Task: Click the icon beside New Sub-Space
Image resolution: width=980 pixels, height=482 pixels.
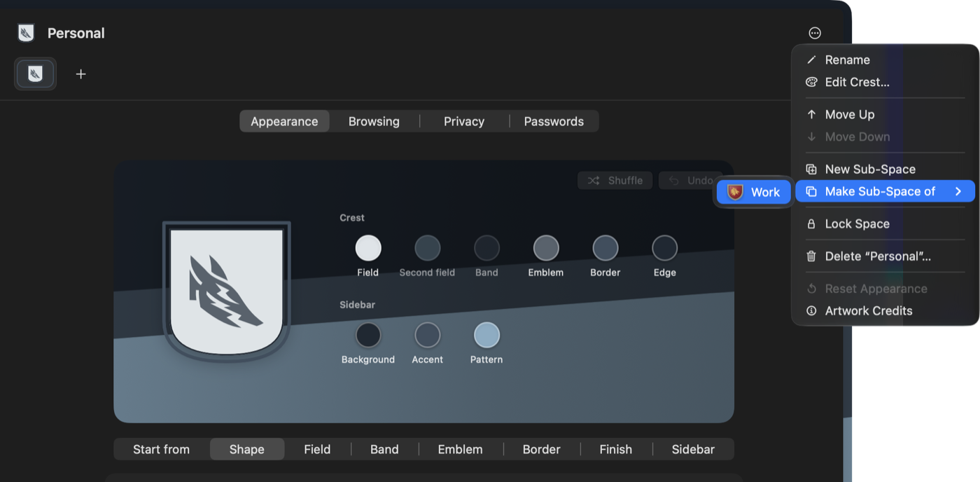Action: pyautogui.click(x=811, y=169)
